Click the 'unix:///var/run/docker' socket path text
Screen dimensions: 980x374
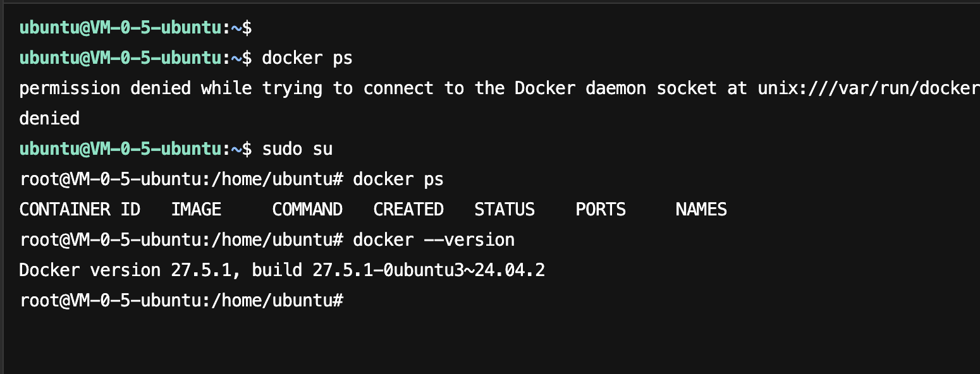(869, 88)
